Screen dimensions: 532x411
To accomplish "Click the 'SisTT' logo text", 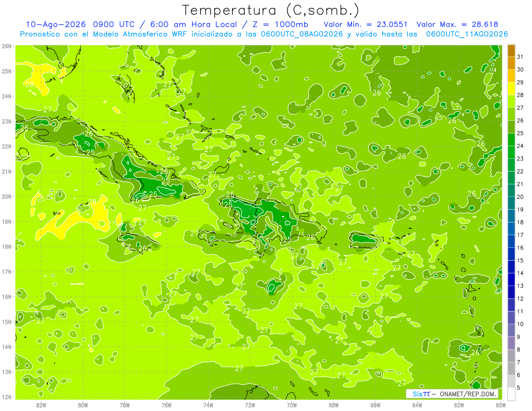I will [421, 394].
